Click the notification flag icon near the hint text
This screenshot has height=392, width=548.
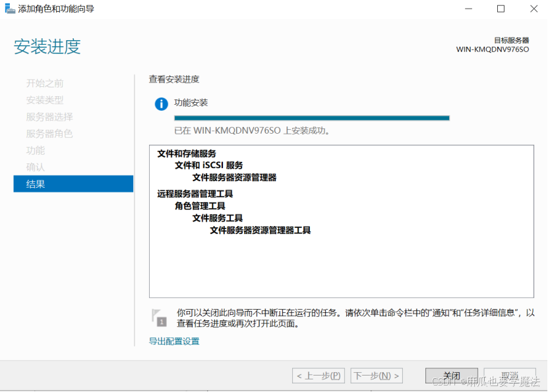159,318
